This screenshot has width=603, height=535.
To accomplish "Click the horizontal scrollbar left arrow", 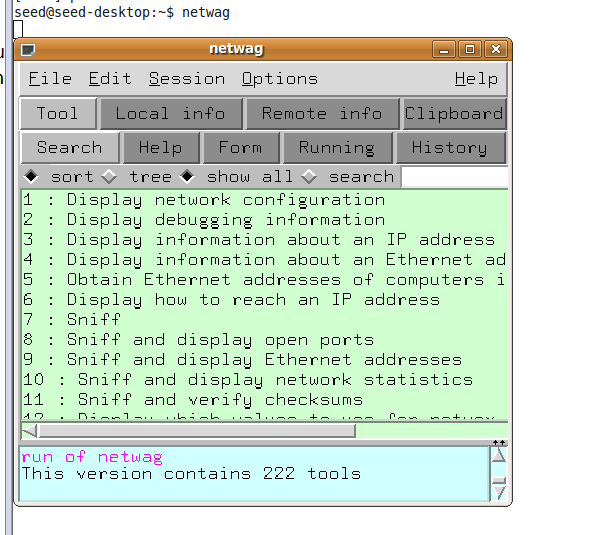I will tap(30, 431).
